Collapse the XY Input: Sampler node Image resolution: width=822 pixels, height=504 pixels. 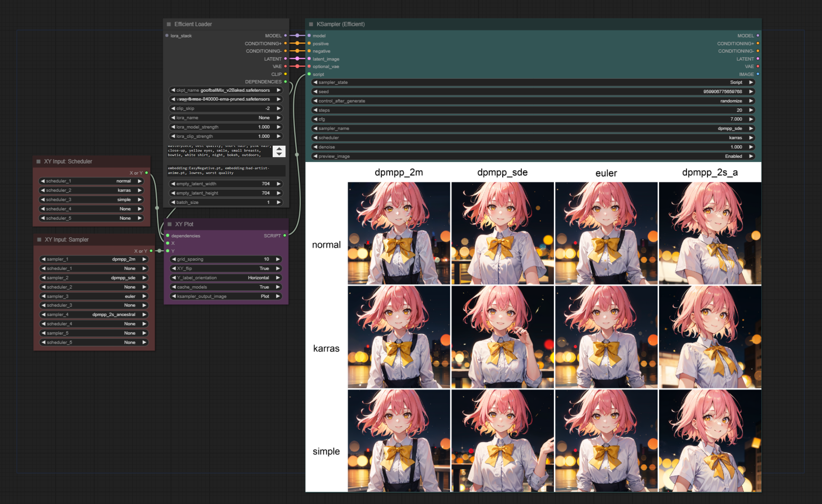[39, 239]
